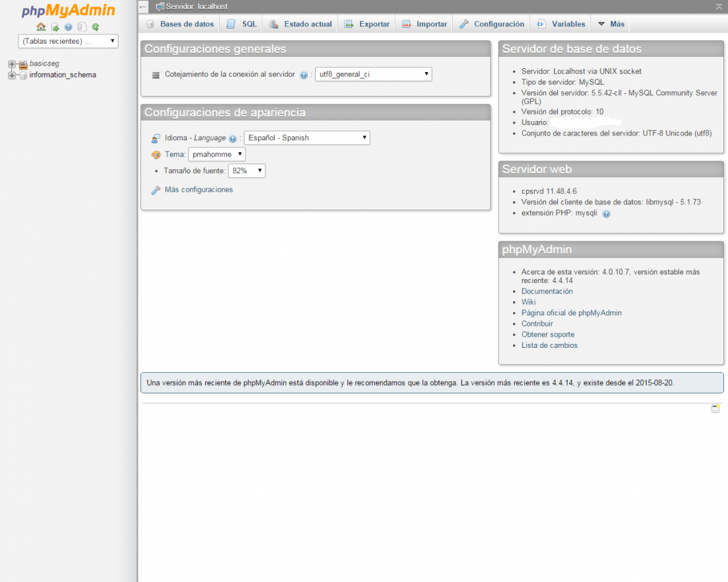Screen dimensions: 728x582
Task: Click the 'Configuraciones generales' panel header
Action: 316,49
